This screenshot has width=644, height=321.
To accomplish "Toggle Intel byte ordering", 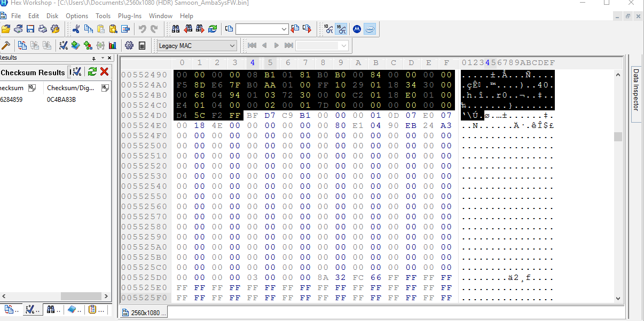I will (x=370, y=29).
